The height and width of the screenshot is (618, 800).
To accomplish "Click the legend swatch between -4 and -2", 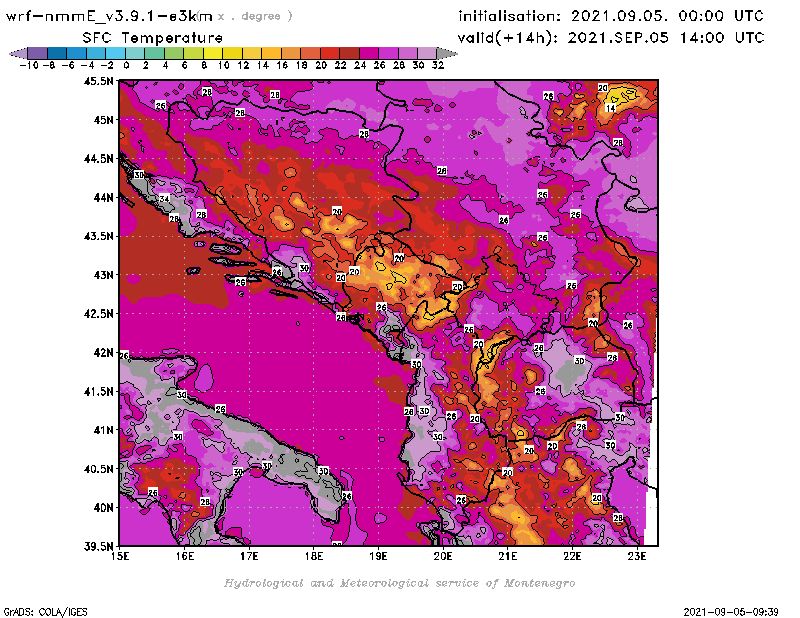I will pyautogui.click(x=96, y=53).
